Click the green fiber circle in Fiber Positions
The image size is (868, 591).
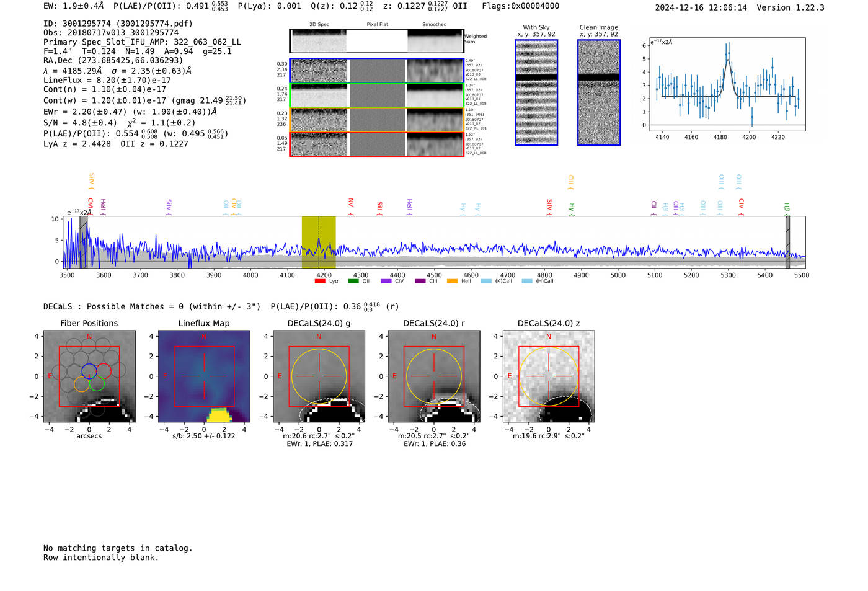pyautogui.click(x=97, y=384)
